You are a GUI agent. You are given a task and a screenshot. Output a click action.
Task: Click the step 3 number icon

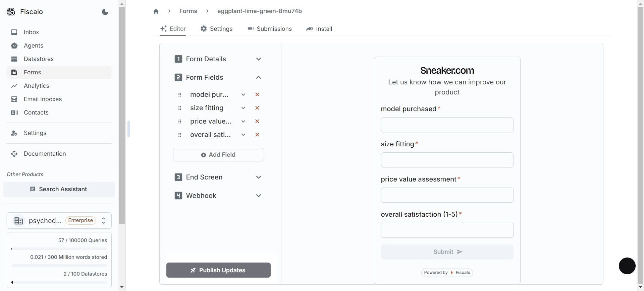pyautogui.click(x=178, y=177)
